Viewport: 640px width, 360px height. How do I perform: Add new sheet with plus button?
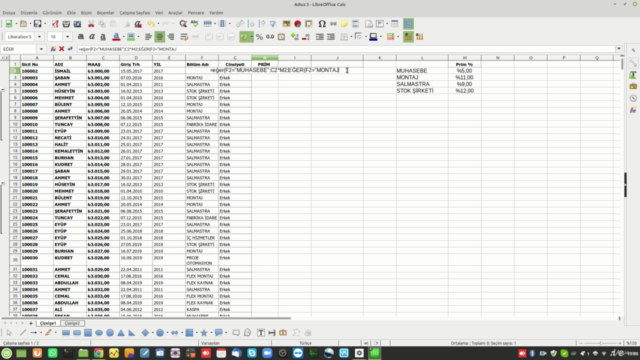tap(31, 323)
